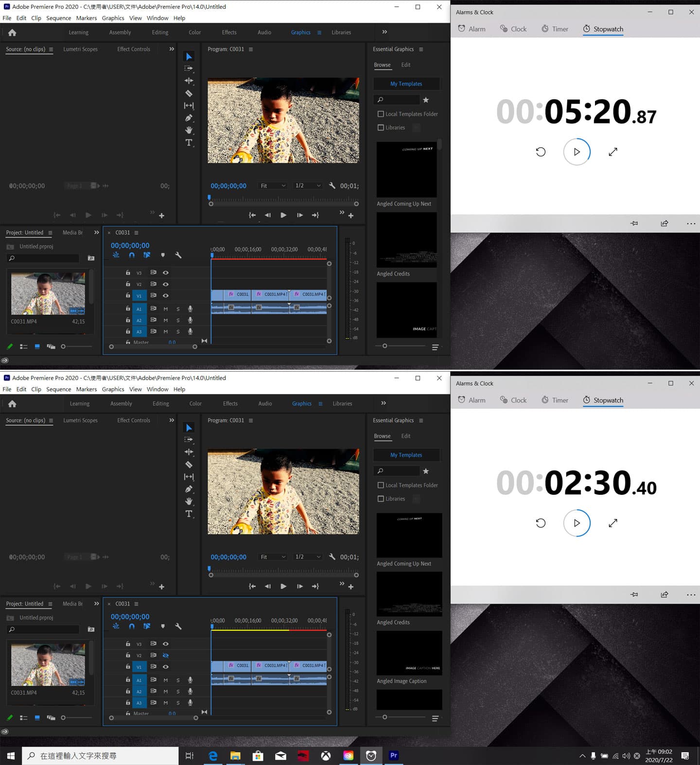Switch Project panel to Icon view, upper Premiere
Image resolution: width=700 pixels, height=765 pixels.
coord(37,347)
